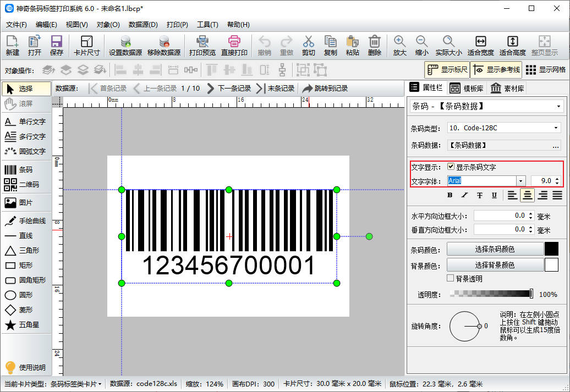The height and width of the screenshot is (392, 570).
Task: Switch to the 模板库 tab
Action: pyautogui.click(x=467, y=89)
